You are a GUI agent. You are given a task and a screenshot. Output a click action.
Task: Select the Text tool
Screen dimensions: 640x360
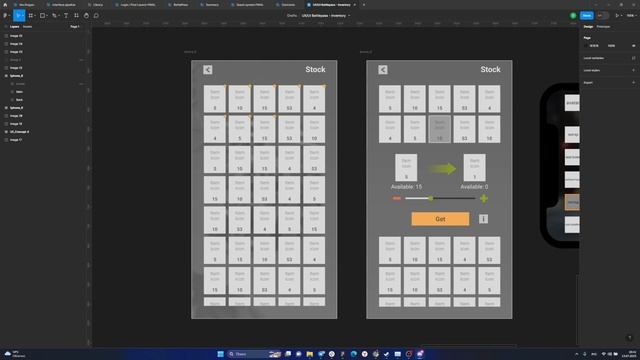[66, 16]
